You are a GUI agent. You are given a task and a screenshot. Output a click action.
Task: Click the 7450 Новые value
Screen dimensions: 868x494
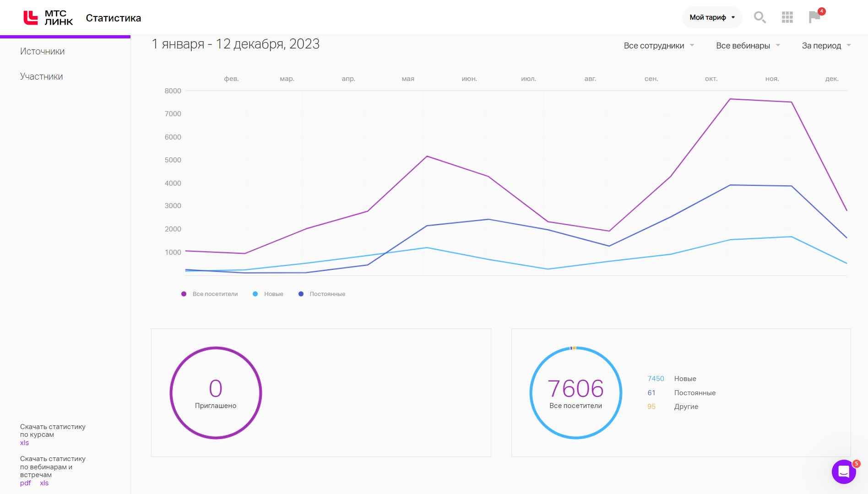tap(656, 379)
